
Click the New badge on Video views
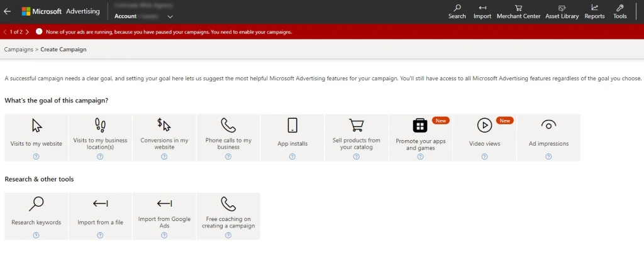(505, 121)
